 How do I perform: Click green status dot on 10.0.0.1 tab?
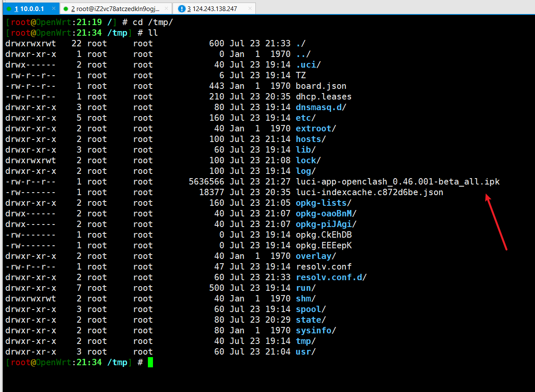(x=9, y=9)
